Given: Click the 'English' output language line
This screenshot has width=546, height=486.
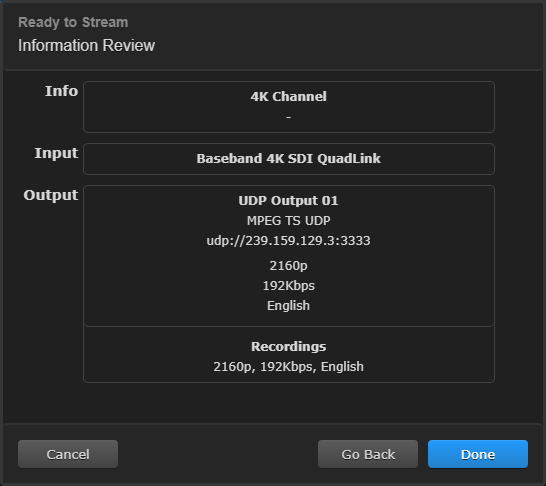Looking at the screenshot, I should tap(289, 306).
